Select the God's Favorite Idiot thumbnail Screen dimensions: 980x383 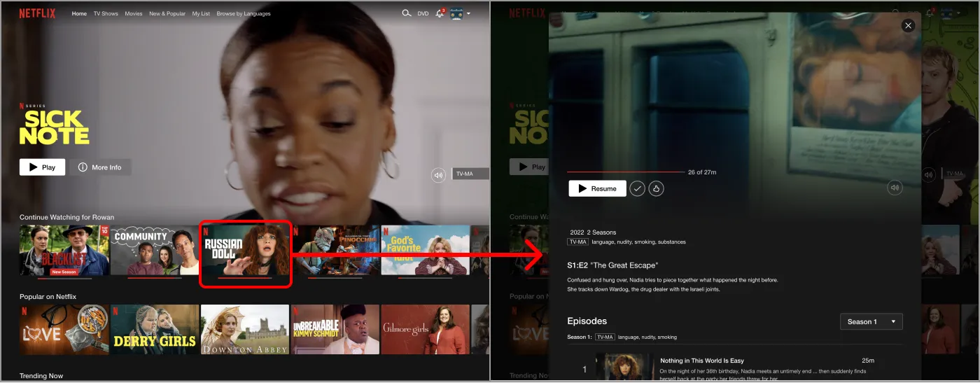point(426,250)
